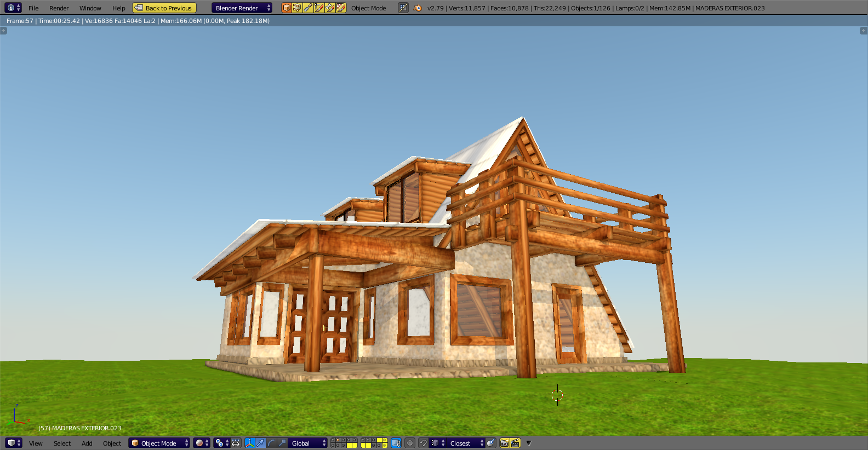Click the Back to Previous button
Viewport: 868px width, 450px height.
(x=164, y=8)
